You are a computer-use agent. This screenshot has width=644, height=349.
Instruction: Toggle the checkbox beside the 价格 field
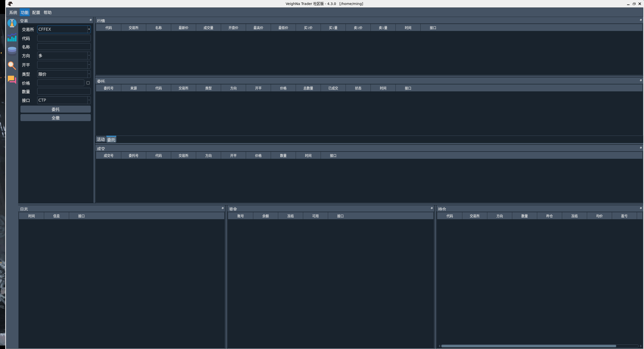point(88,83)
